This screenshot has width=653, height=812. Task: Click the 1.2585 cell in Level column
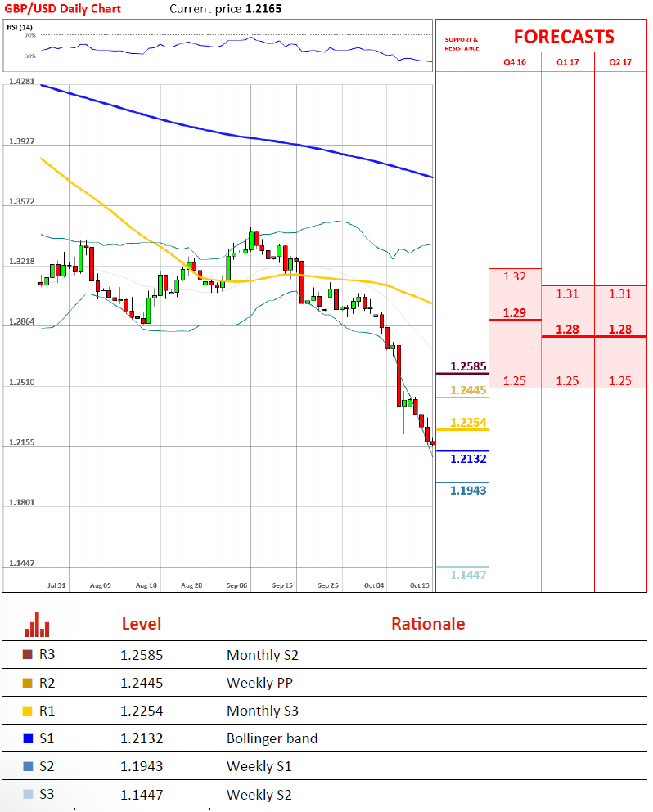pyautogui.click(x=142, y=655)
